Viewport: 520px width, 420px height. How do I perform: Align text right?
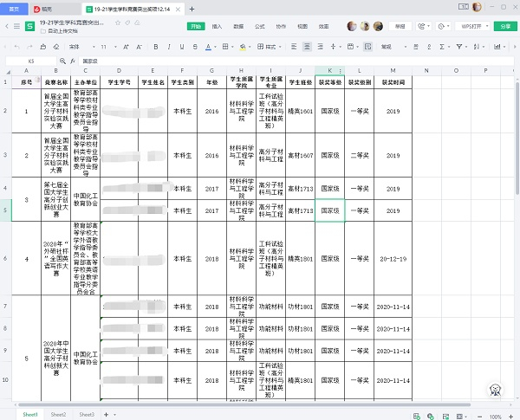[x=320, y=47]
